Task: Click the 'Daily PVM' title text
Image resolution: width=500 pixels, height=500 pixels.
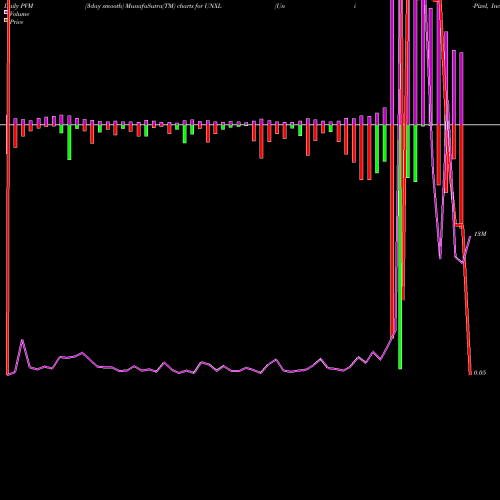Action: [x=18, y=6]
